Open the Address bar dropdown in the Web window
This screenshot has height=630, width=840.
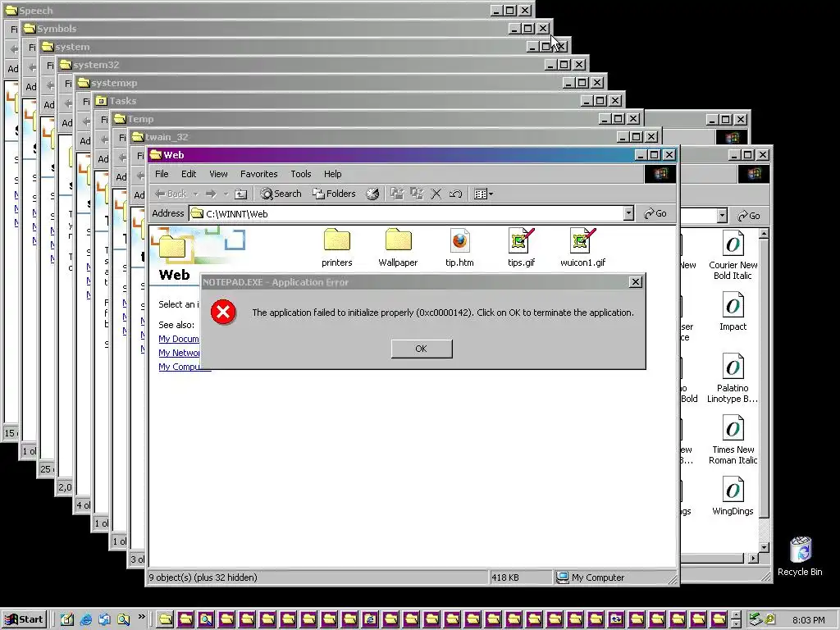[628, 214]
